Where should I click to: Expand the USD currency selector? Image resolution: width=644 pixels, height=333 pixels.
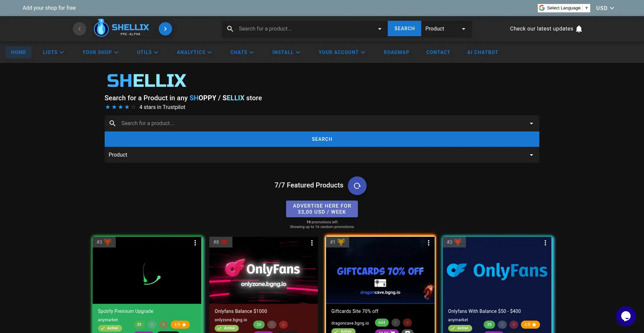[x=605, y=8]
